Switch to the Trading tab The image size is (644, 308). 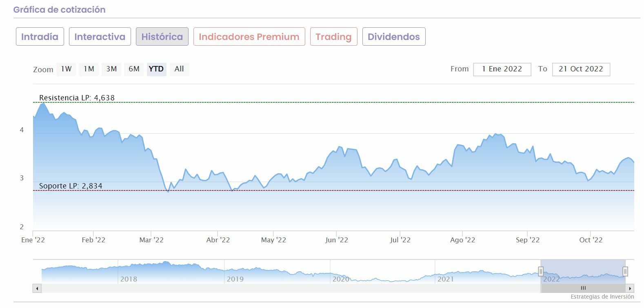coord(333,37)
